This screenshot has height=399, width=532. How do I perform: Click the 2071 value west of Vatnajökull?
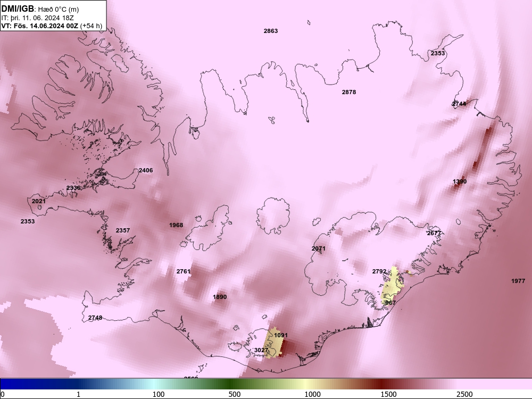click(319, 248)
